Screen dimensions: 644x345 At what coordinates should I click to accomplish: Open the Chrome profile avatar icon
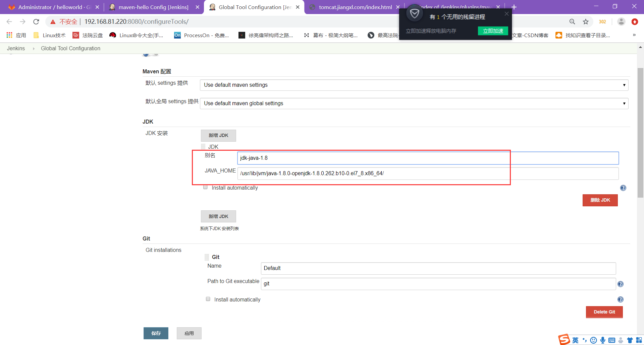click(x=621, y=22)
